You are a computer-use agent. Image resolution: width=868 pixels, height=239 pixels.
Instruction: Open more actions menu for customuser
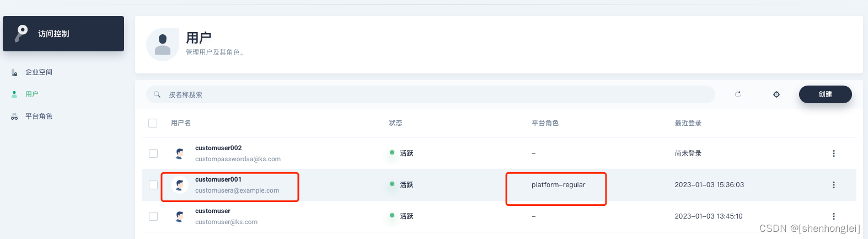[x=833, y=216]
